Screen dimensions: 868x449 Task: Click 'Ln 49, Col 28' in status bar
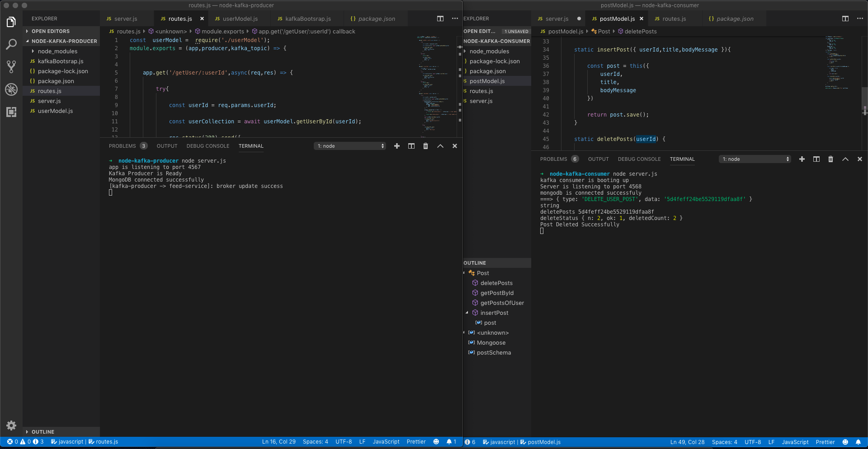point(687,442)
